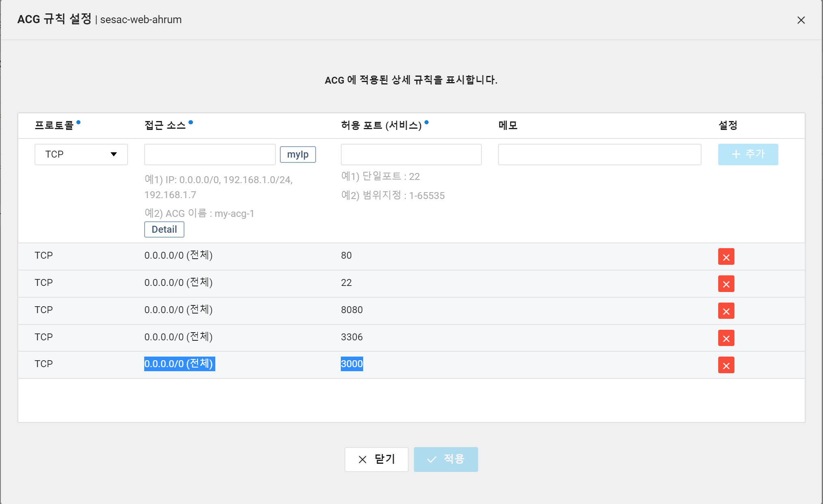Delete the port 3000 rule
Viewport: 823px width, 504px height.
point(726,365)
